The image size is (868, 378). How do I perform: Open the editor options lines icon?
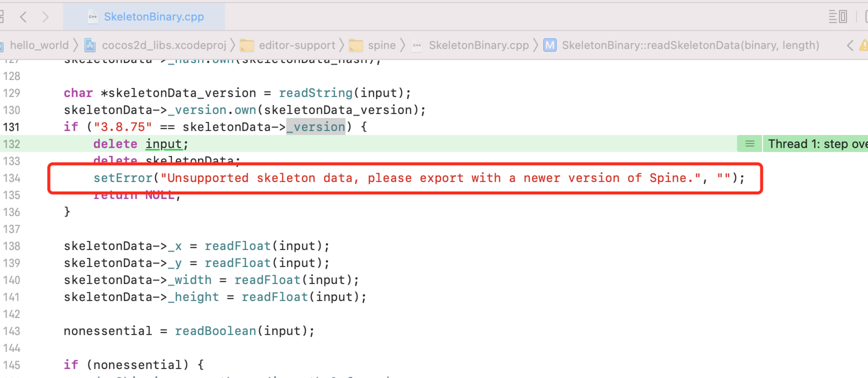[x=832, y=16]
